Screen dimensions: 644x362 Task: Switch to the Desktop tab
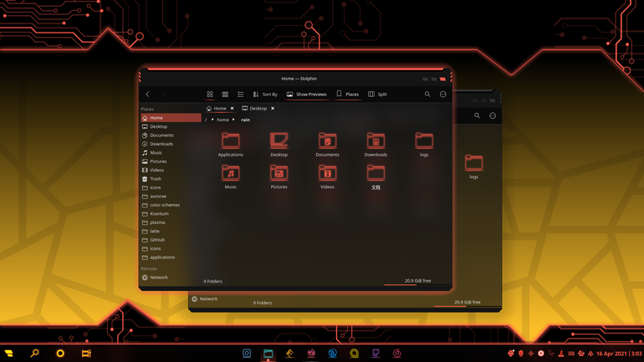(254, 109)
